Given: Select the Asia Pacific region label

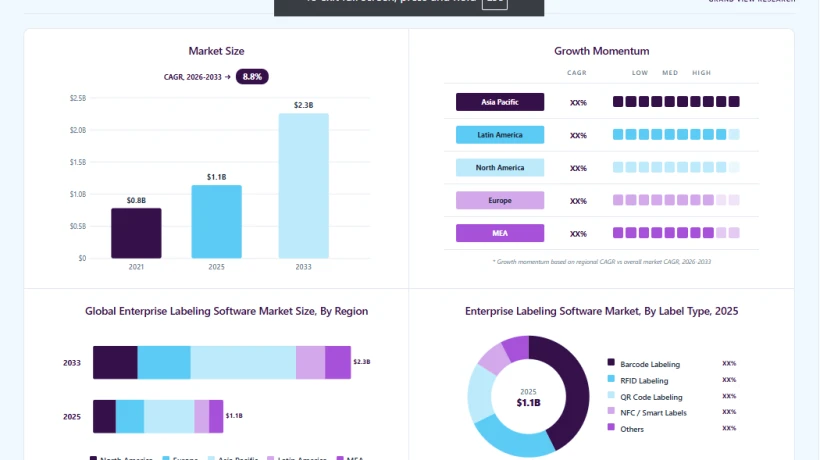Looking at the screenshot, I should [x=499, y=102].
